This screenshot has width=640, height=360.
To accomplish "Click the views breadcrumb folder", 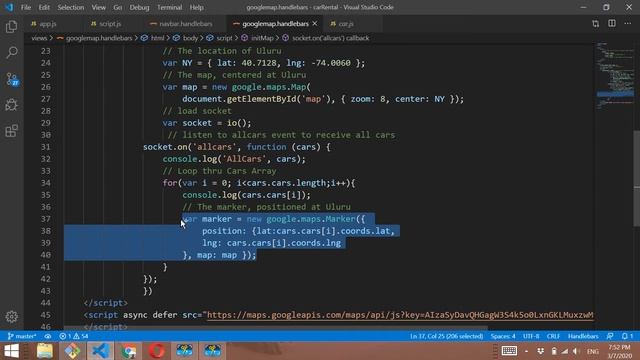I will tap(39, 38).
